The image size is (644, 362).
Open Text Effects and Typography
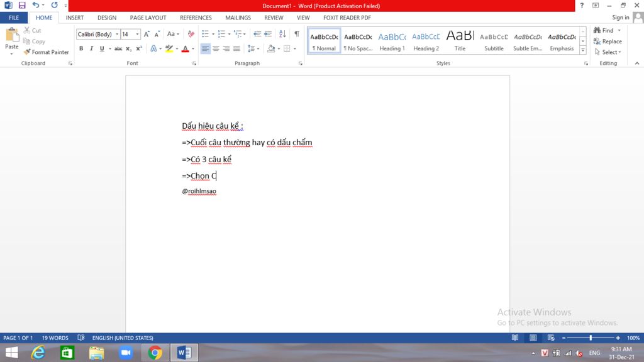(153, 48)
